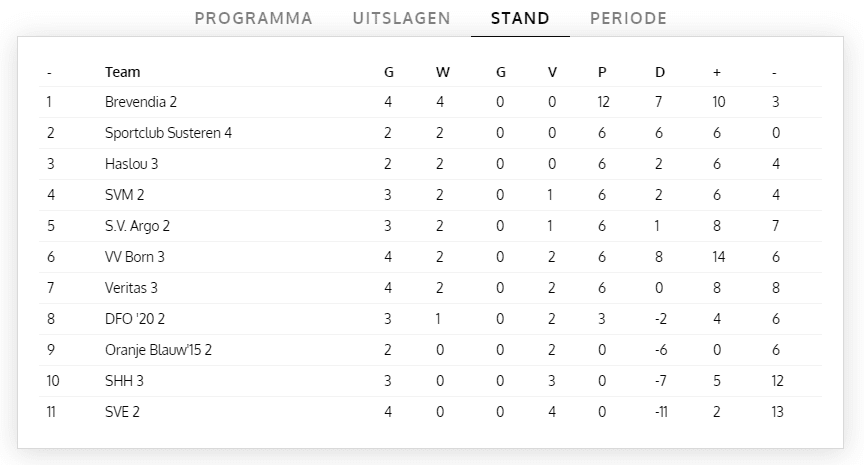Open S.V. Argo 2 team entry
This screenshot has height=465, width=864.
click(136, 226)
